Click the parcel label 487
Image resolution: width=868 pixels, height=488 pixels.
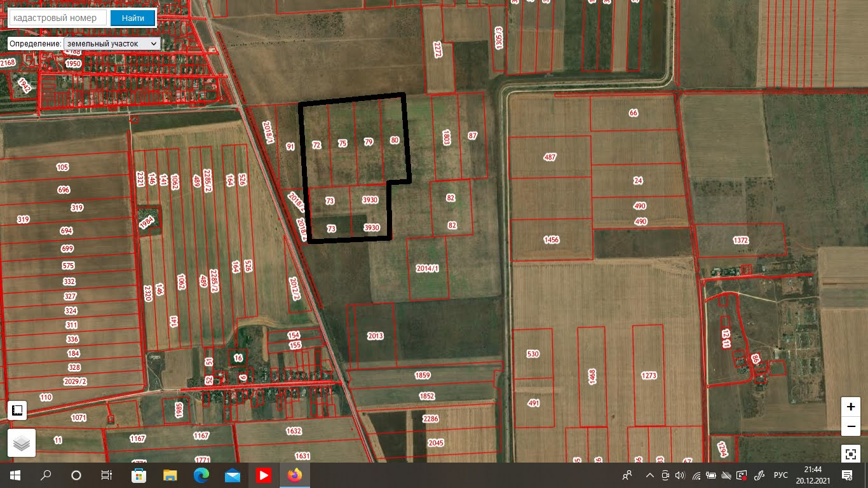(x=550, y=157)
